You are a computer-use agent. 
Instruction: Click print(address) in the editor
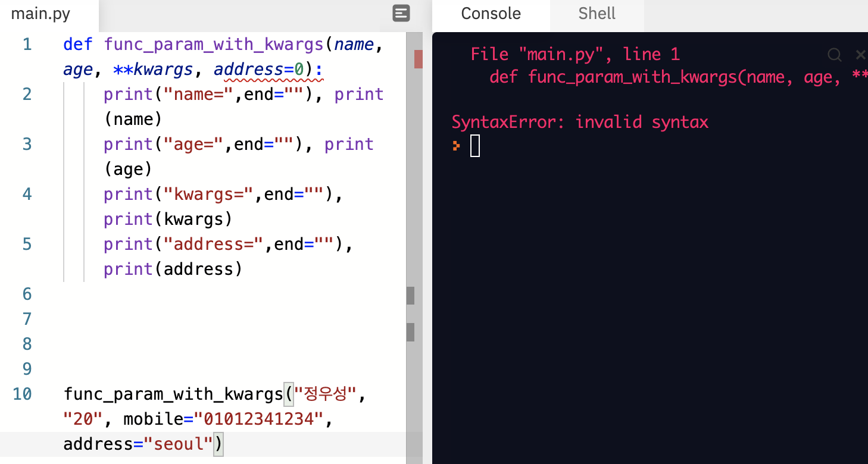point(173,269)
